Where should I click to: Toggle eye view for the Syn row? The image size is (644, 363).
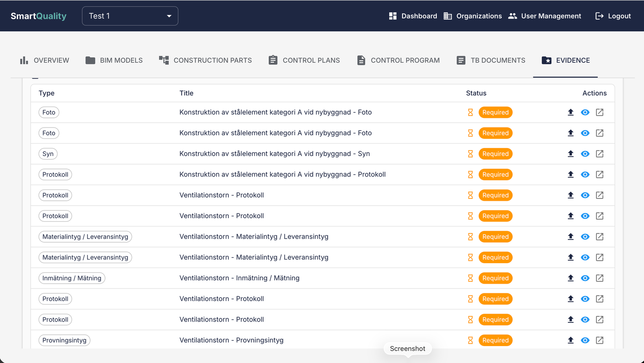[x=585, y=154]
